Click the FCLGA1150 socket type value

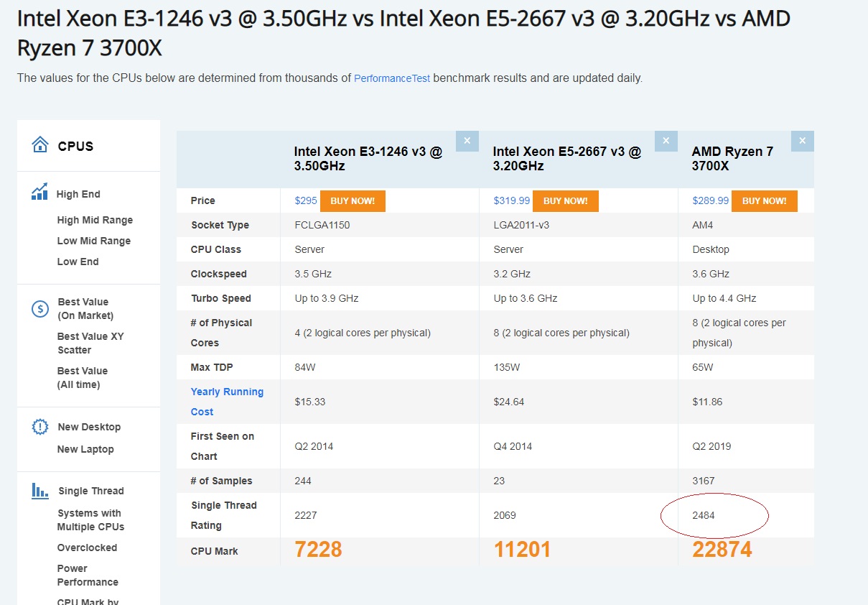tap(322, 225)
